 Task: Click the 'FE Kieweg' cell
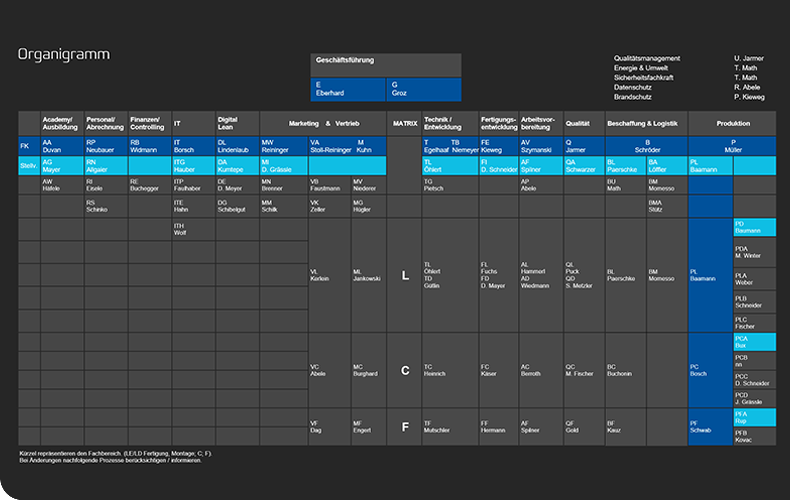pyautogui.click(x=499, y=146)
